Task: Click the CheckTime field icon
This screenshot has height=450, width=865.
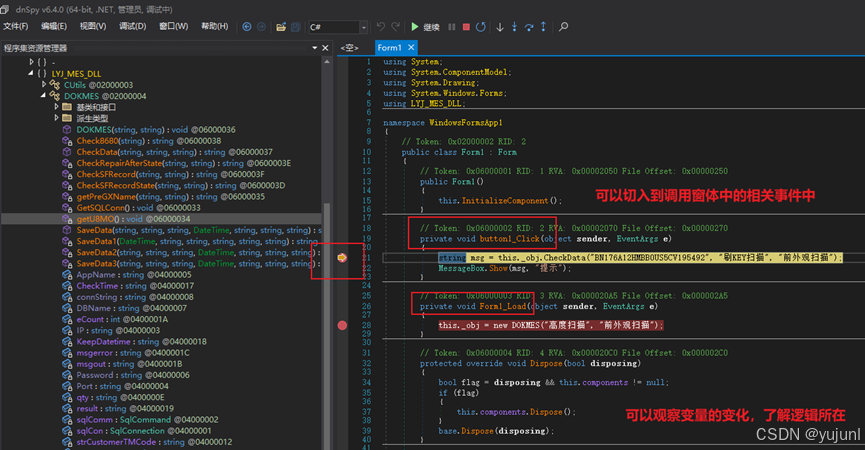Action: click(67, 286)
